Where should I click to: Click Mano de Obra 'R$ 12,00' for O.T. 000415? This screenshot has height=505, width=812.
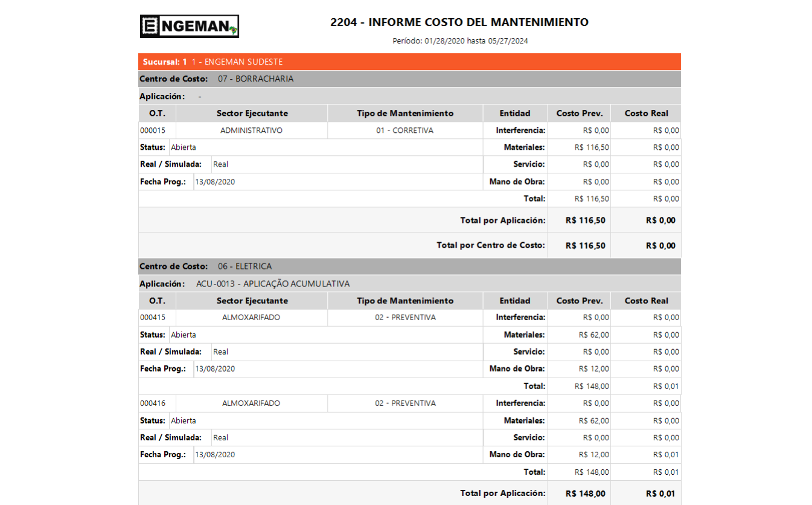coord(594,369)
